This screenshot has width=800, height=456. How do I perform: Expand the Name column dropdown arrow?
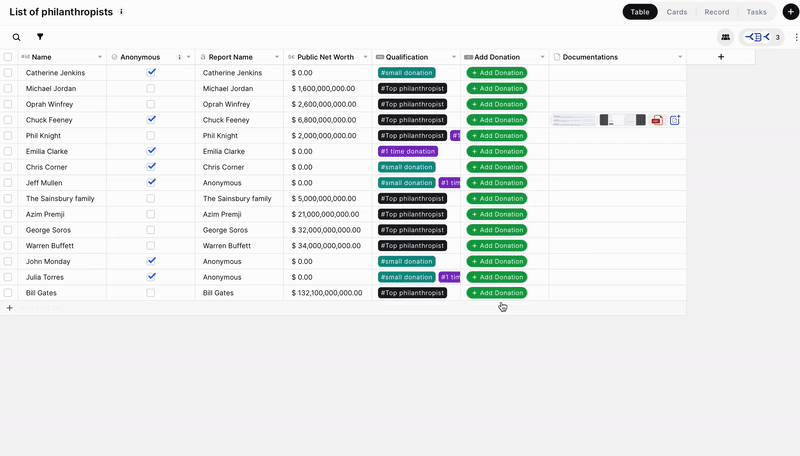100,57
